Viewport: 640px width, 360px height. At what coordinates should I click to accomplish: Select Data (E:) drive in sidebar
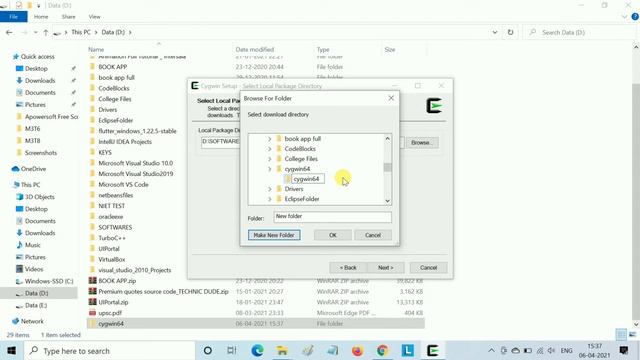[x=36, y=305]
